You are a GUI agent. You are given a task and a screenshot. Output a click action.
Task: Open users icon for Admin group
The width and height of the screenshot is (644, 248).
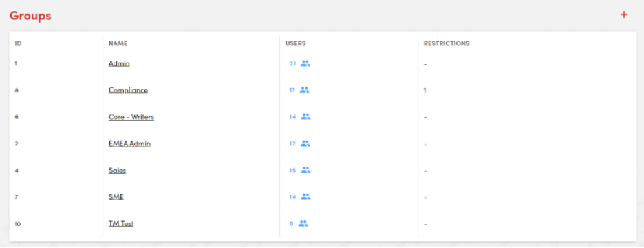tap(305, 64)
